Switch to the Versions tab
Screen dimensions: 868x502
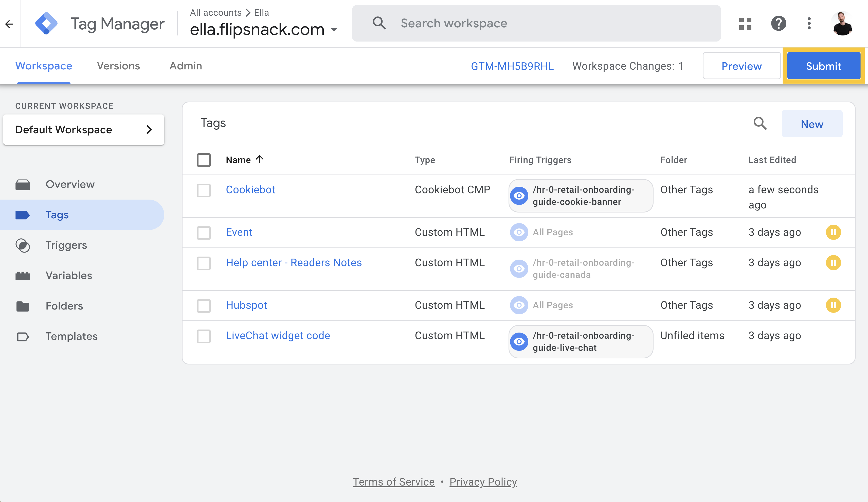pos(118,66)
